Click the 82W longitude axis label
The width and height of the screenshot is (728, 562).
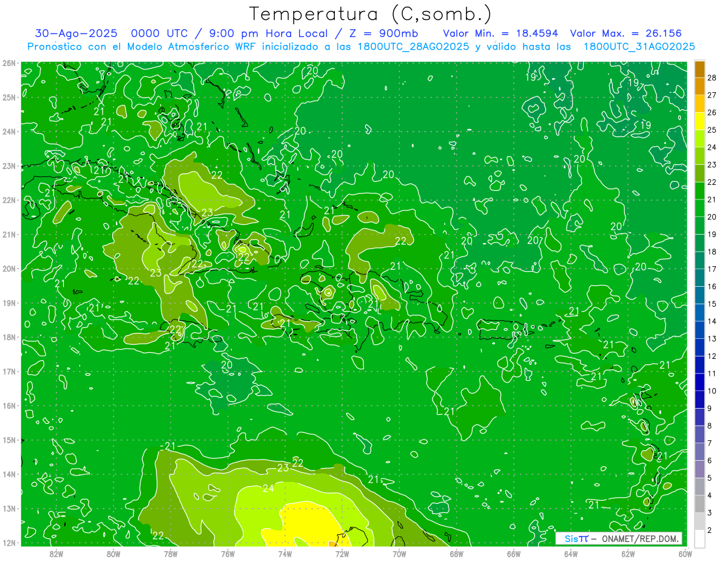56,554
